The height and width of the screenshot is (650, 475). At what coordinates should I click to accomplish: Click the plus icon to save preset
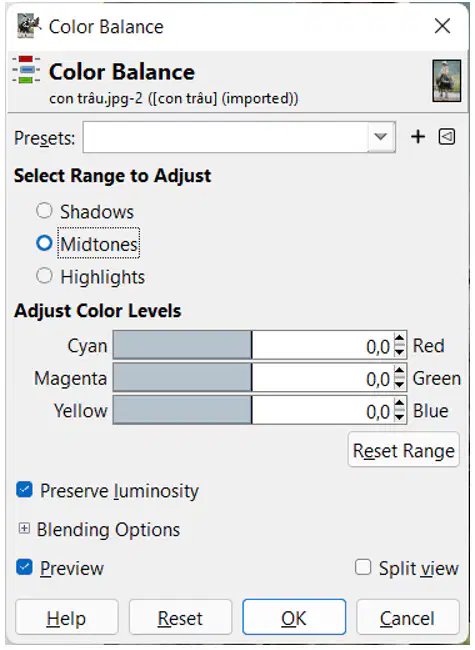[x=418, y=137]
